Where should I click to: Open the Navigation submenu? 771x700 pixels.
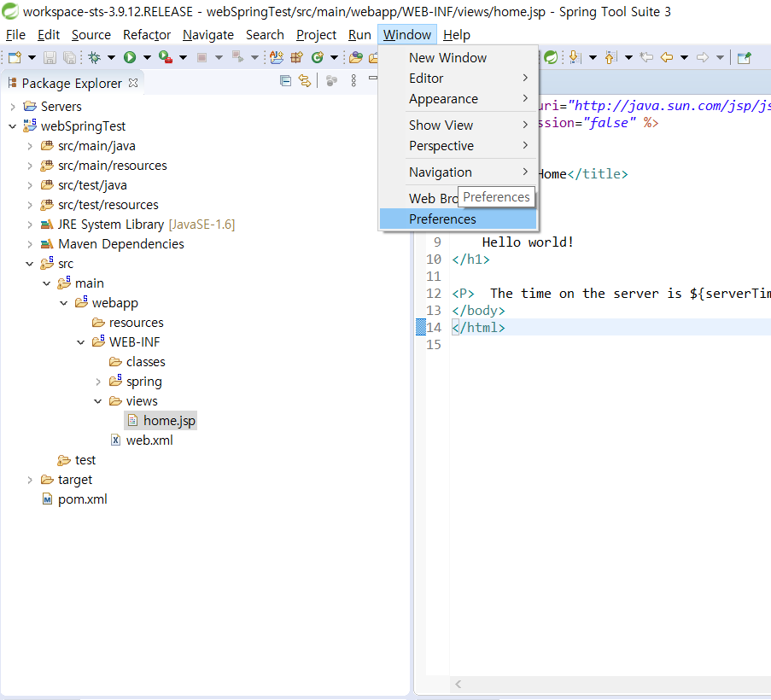coord(459,172)
